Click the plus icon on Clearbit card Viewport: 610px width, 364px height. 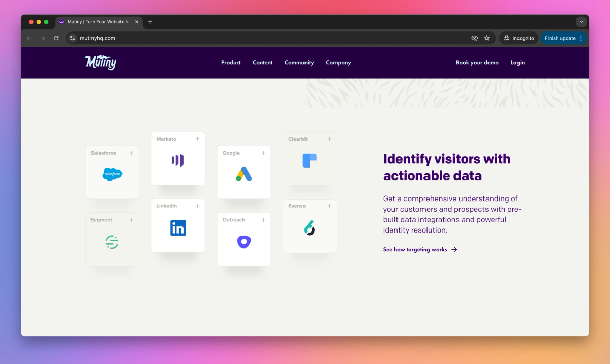[329, 139]
